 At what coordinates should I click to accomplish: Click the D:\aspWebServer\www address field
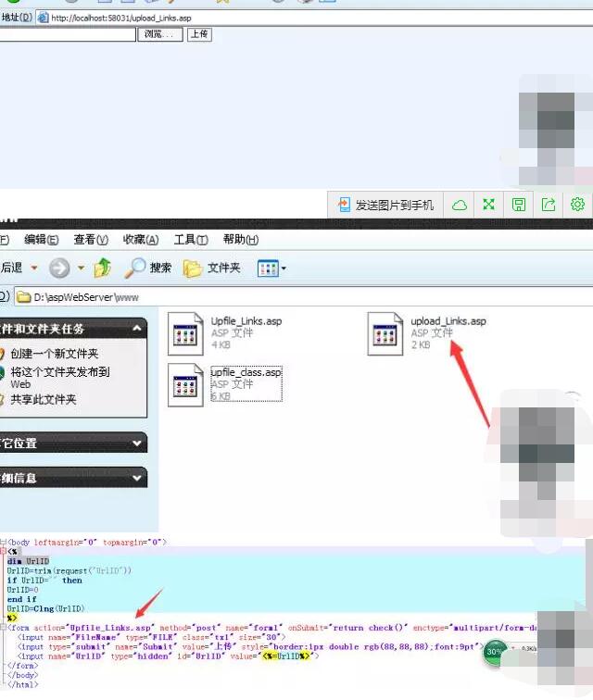click(304, 297)
